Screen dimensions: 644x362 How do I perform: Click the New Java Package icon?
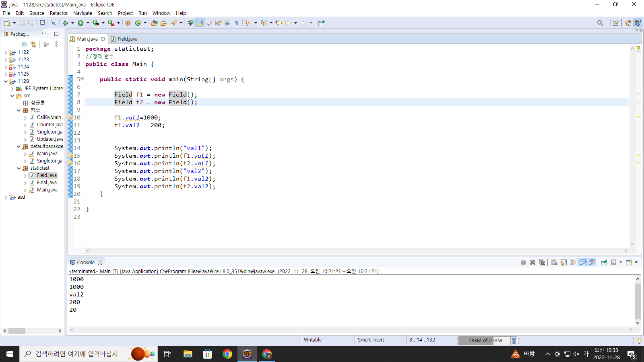(x=128, y=23)
